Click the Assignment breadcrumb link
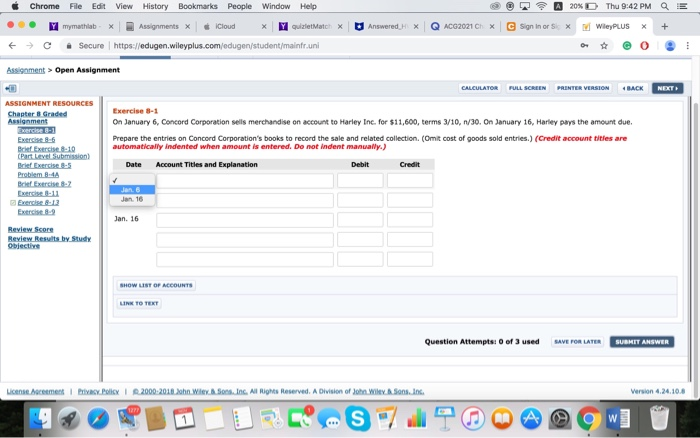The height and width of the screenshot is (438, 700). 25,70
